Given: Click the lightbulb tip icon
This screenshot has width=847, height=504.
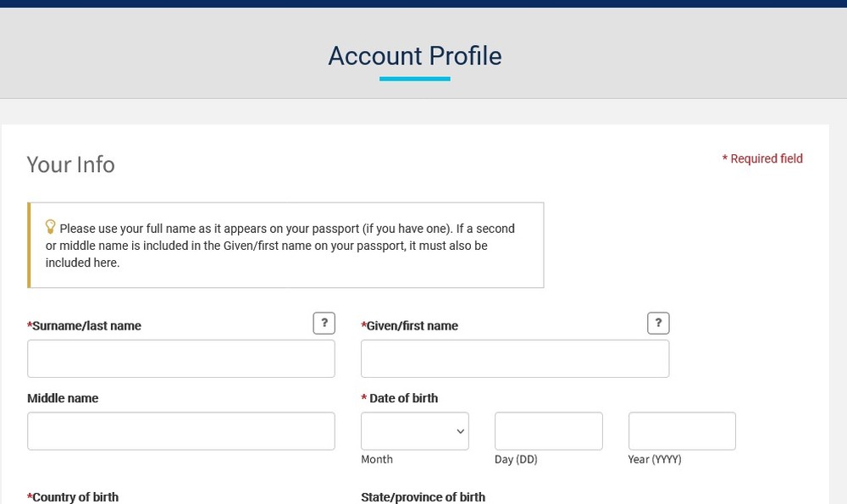Looking at the screenshot, I should 50,227.
